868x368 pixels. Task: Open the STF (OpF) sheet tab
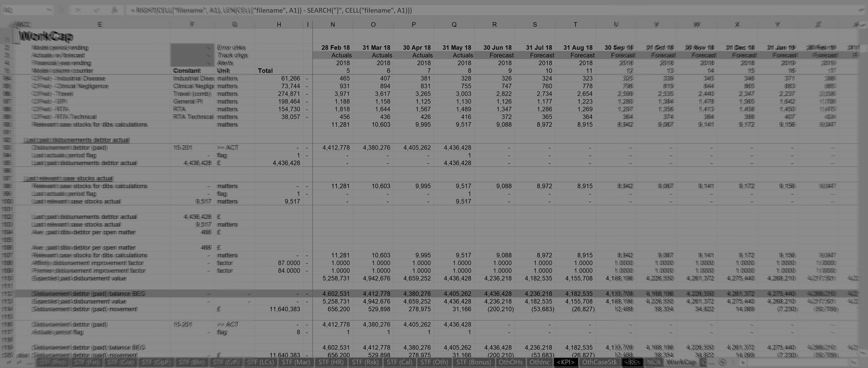(156, 362)
